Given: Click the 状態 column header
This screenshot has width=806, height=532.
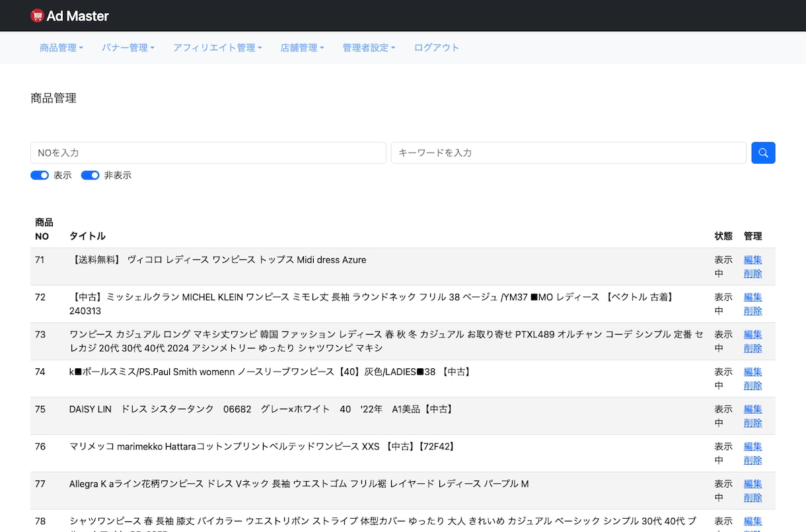Looking at the screenshot, I should [x=723, y=236].
